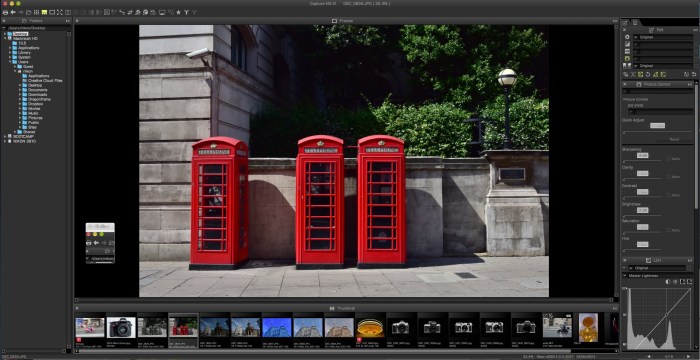Close the LCH panel with its X
Image resolution: width=700 pixels, height=360 pixels.
coord(625,260)
